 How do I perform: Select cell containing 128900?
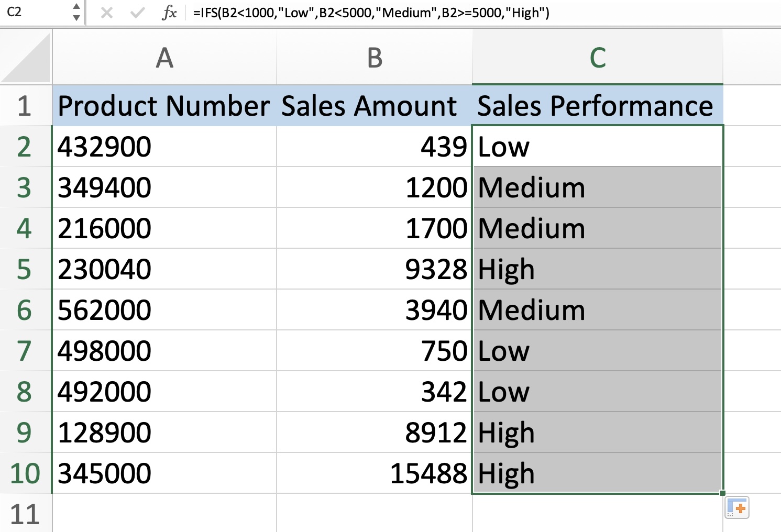pos(164,433)
